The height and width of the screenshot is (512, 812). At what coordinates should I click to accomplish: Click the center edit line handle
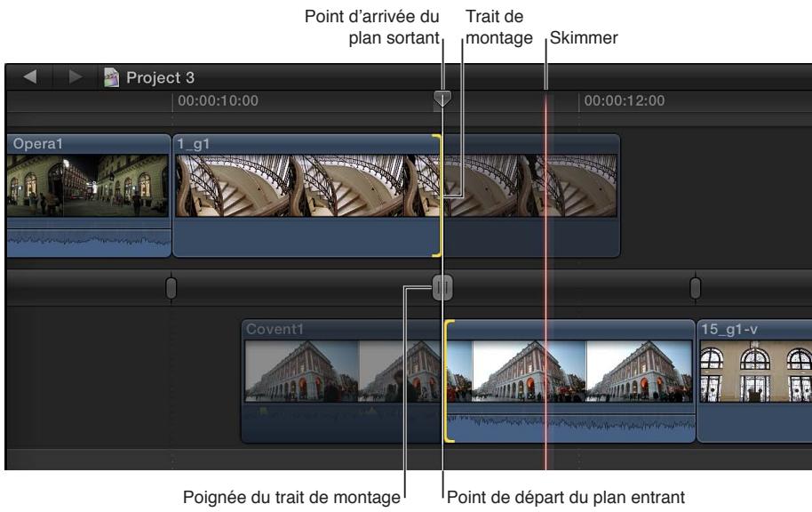442,287
